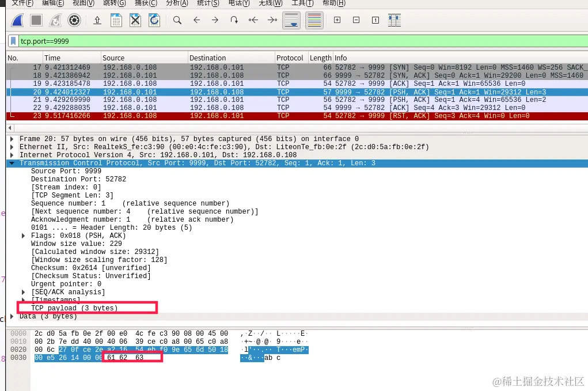
Task: Go to specified packet icon
Action: click(234, 20)
